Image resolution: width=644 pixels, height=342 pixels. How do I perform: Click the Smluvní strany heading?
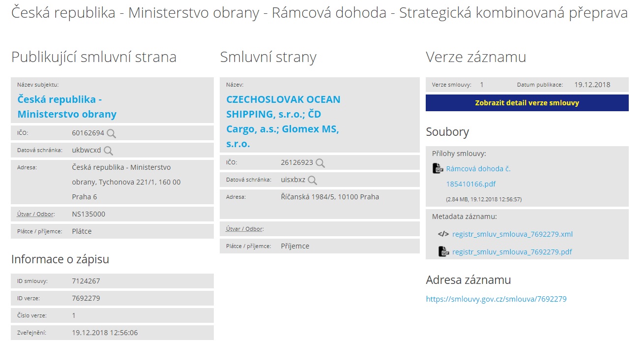[x=268, y=57]
